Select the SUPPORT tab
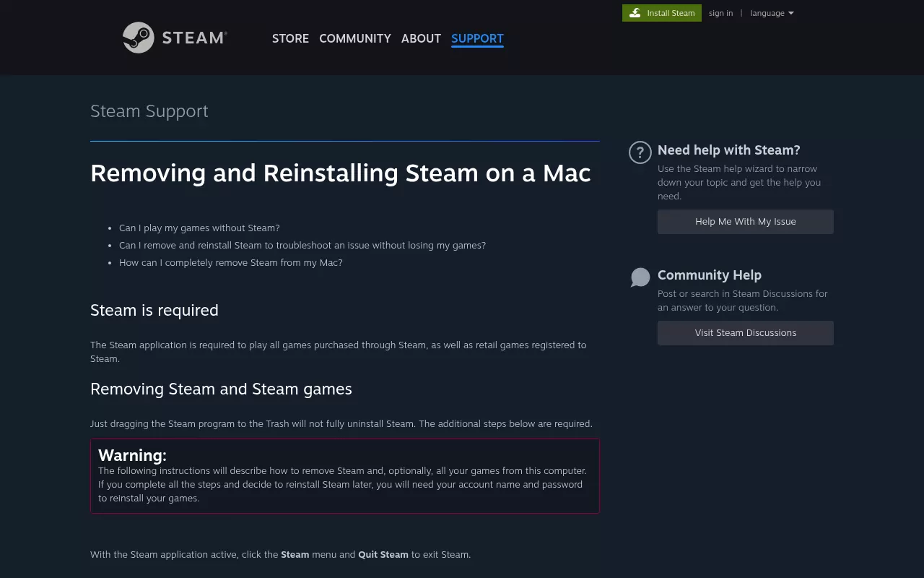 point(477,38)
